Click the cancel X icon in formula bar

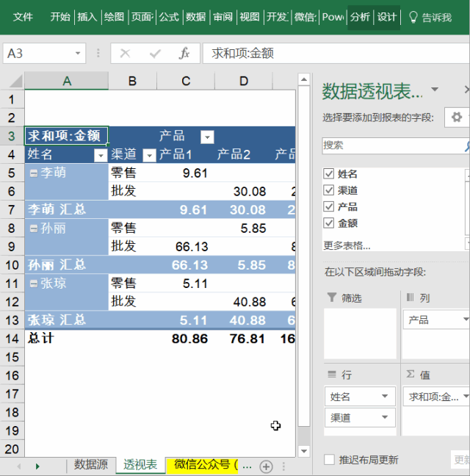coord(126,54)
